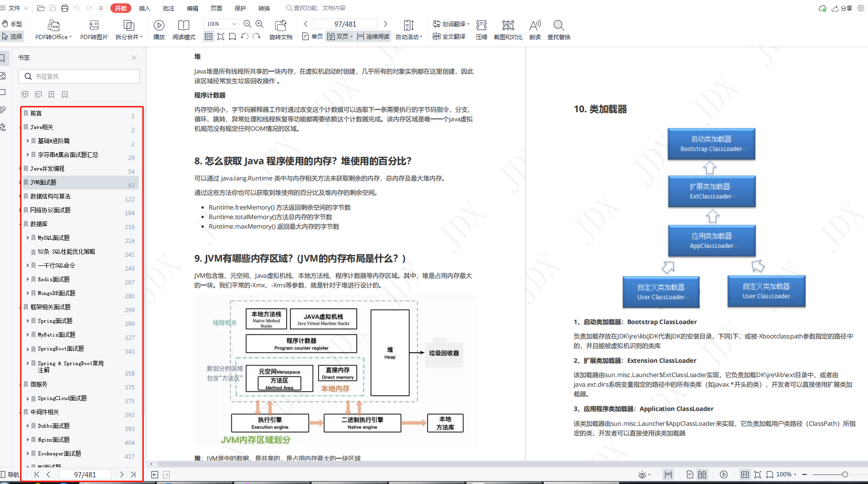Switch to the 编辑 ribbon tab

click(x=193, y=8)
